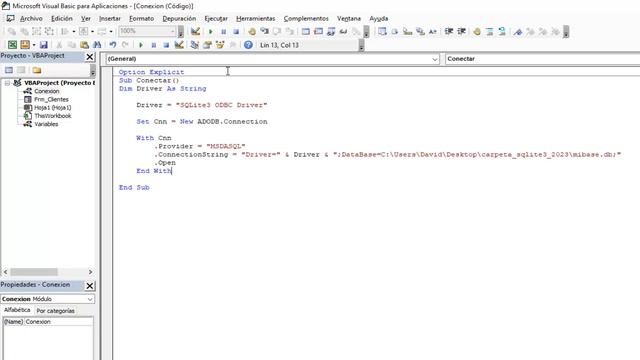
Task: Toggle Folders view in Project panel
Action: tap(37, 70)
